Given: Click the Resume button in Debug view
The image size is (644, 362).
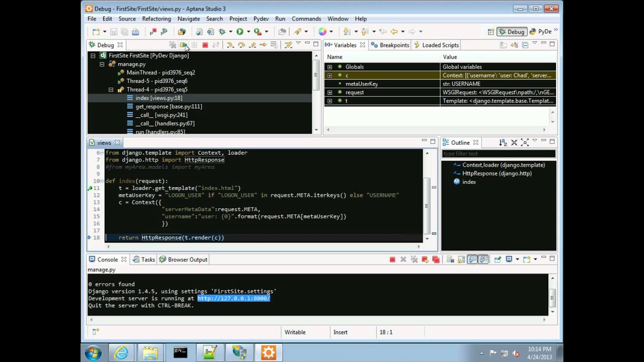Looking at the screenshot, I should 183,45.
